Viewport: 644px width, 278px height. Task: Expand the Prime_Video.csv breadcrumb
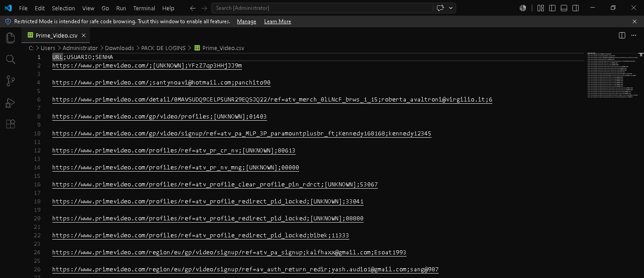pyautogui.click(x=223, y=48)
